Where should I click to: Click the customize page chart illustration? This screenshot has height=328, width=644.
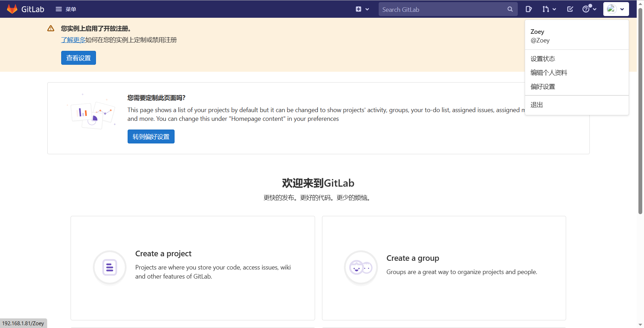(x=91, y=111)
